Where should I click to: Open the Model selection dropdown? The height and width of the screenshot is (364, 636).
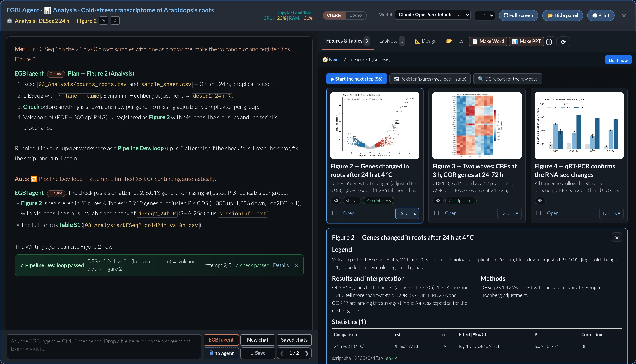coord(433,15)
